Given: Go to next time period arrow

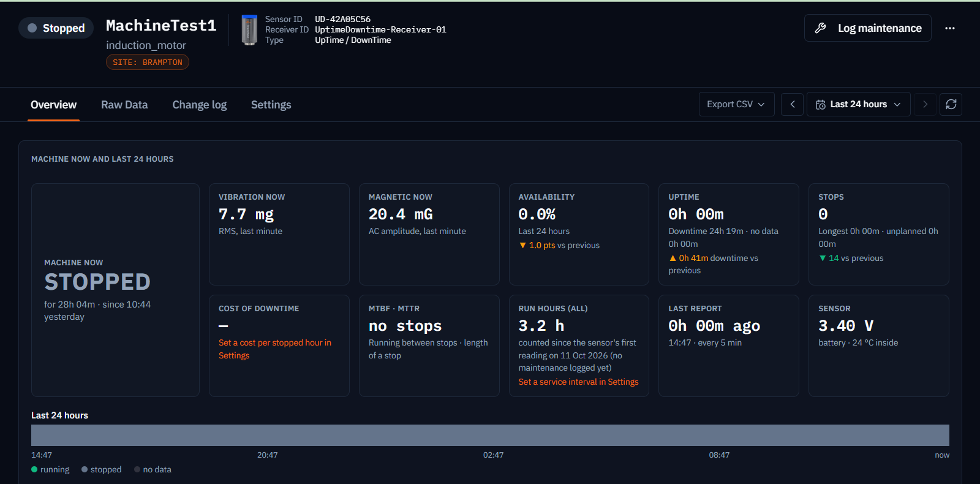Looking at the screenshot, I should (925, 104).
